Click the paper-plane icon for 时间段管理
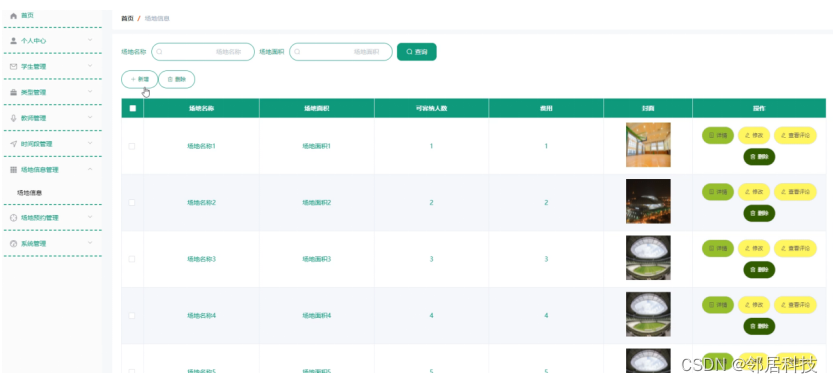Screen dimensions: 833x383 (14, 144)
